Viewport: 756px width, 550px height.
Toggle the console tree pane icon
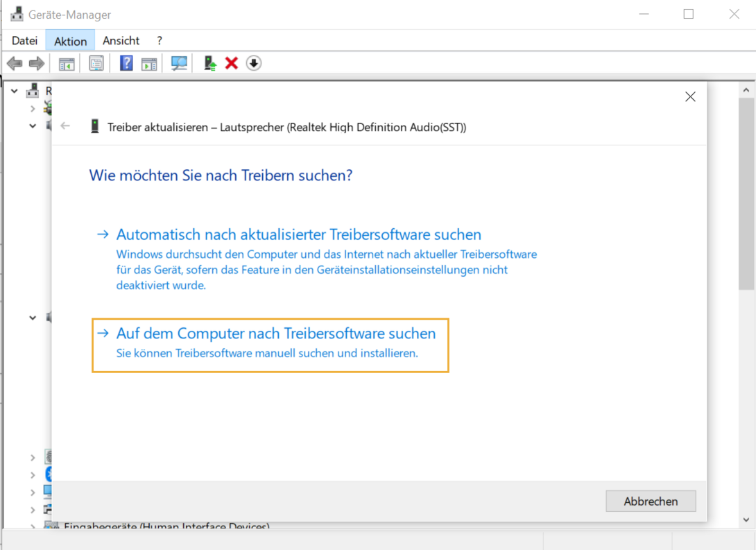click(x=67, y=64)
